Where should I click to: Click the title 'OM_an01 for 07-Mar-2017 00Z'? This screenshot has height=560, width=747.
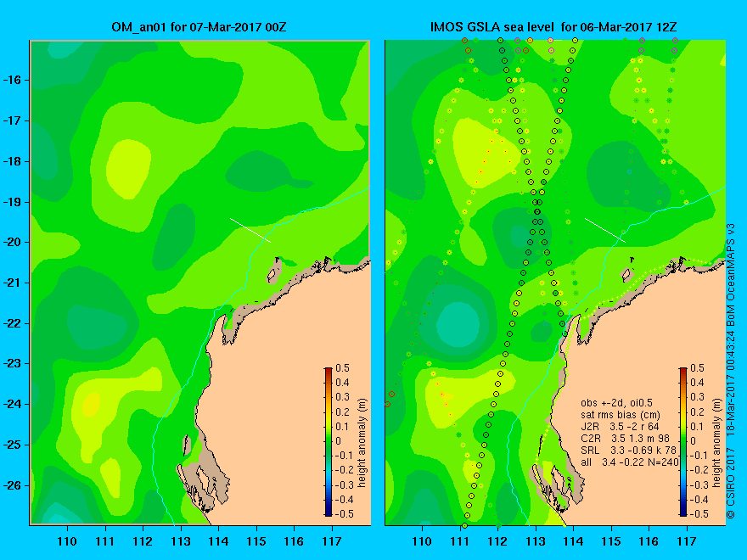199,27
